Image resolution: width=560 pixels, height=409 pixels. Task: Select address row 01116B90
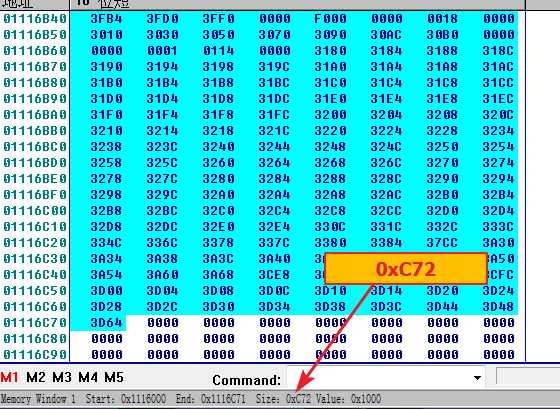35,99
